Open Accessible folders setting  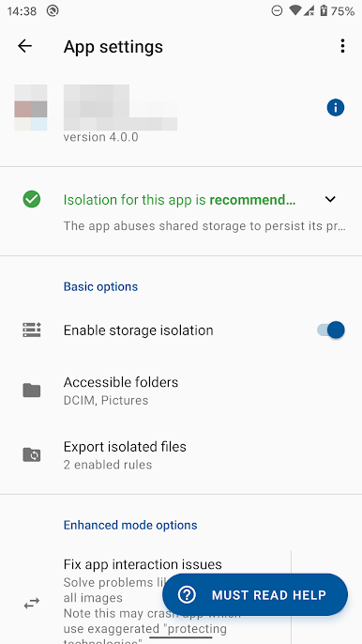[x=181, y=391]
